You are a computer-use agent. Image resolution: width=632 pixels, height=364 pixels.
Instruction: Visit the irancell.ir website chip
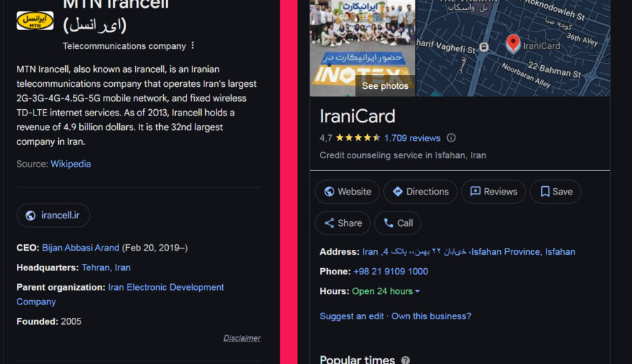(53, 216)
